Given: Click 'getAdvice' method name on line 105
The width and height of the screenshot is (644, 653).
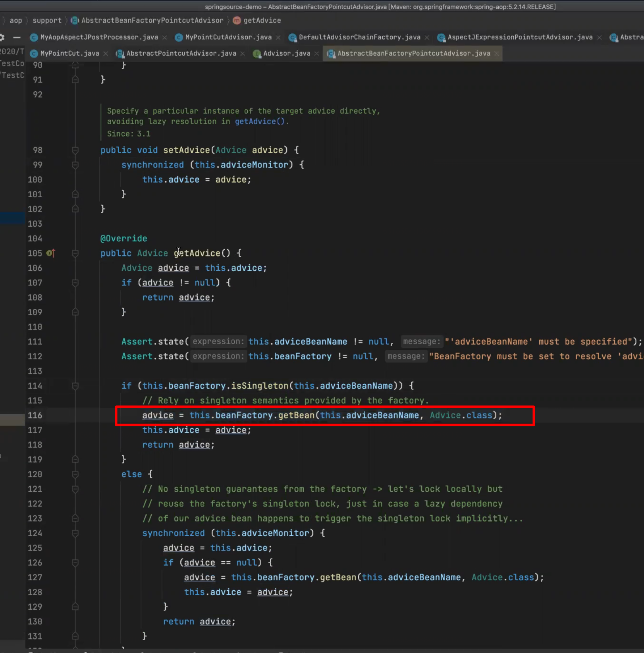Looking at the screenshot, I should tap(197, 253).
